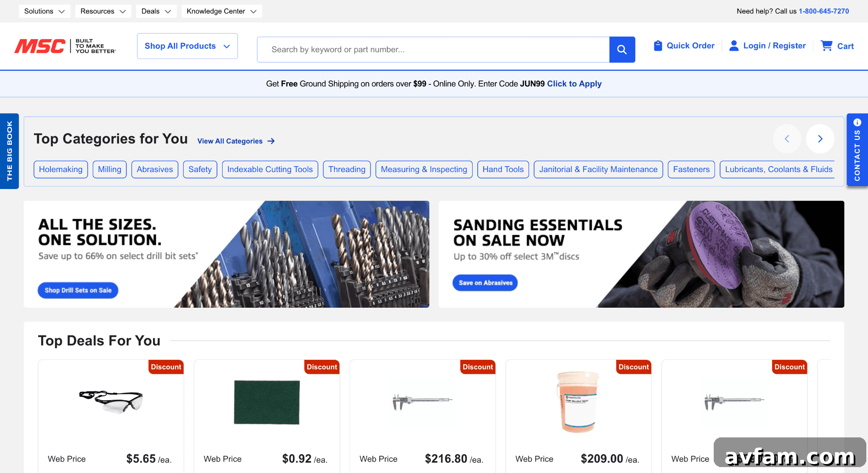Image resolution: width=868 pixels, height=473 pixels.
Task: Open the orange coolant pail thumbnail
Action: click(579, 402)
